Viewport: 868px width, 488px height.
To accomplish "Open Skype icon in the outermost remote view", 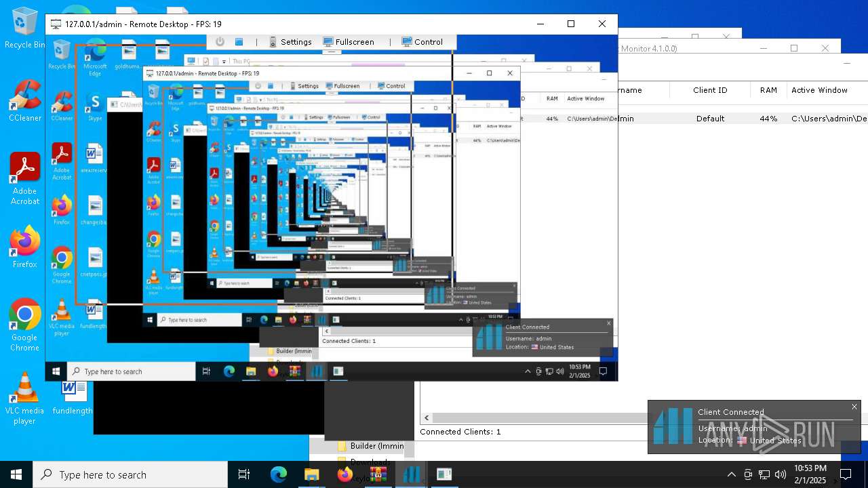I will tap(95, 107).
